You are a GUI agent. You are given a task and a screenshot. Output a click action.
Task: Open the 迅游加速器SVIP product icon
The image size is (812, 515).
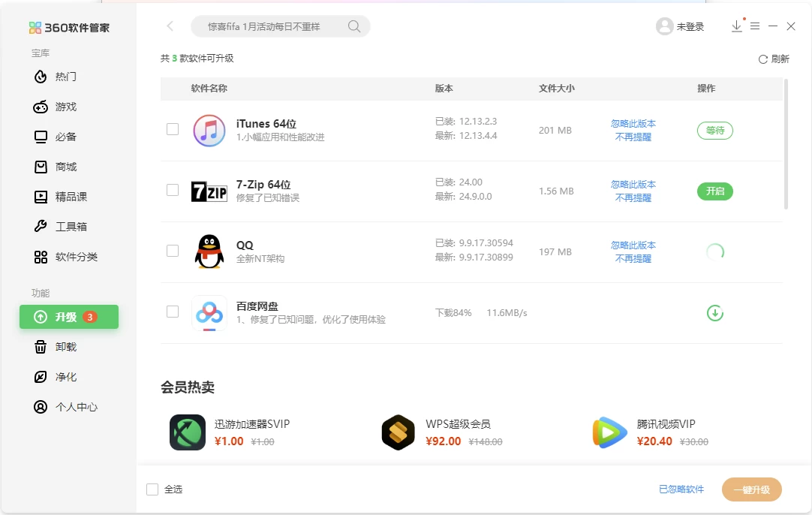click(x=188, y=432)
